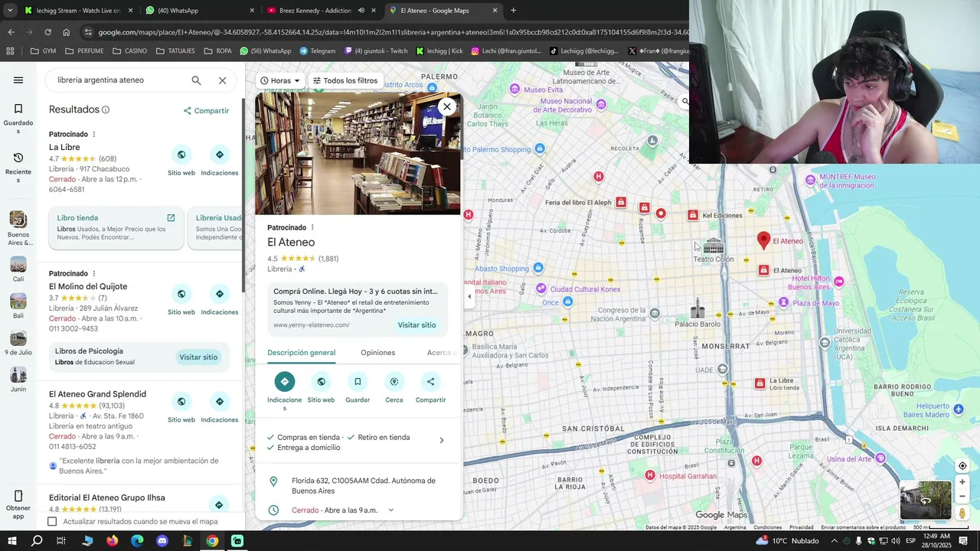Click Visitar sitio in El Ateneo ad
The image size is (980, 551).
pyautogui.click(x=416, y=325)
